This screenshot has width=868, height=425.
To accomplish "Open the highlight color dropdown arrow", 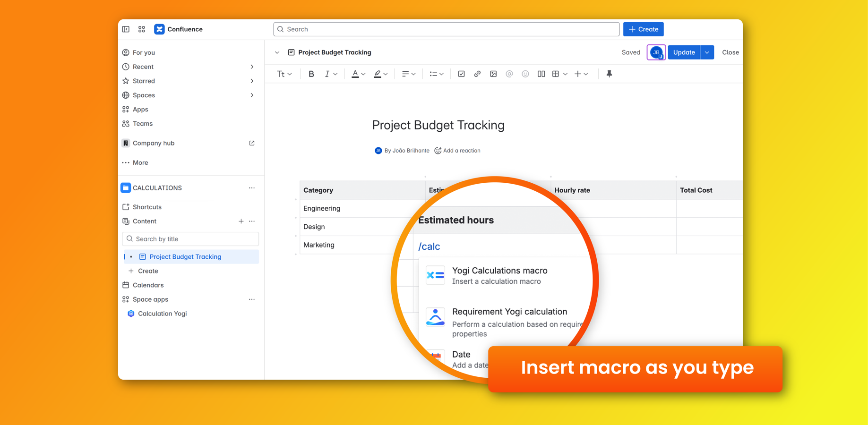I will pyautogui.click(x=386, y=74).
